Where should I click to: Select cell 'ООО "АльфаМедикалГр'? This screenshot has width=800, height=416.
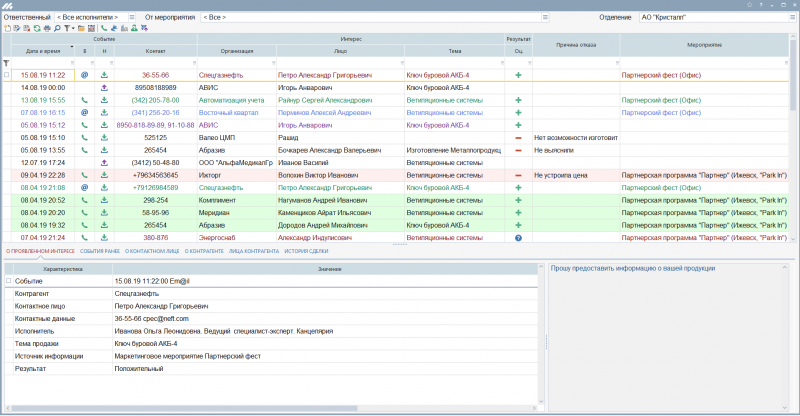pyautogui.click(x=237, y=163)
